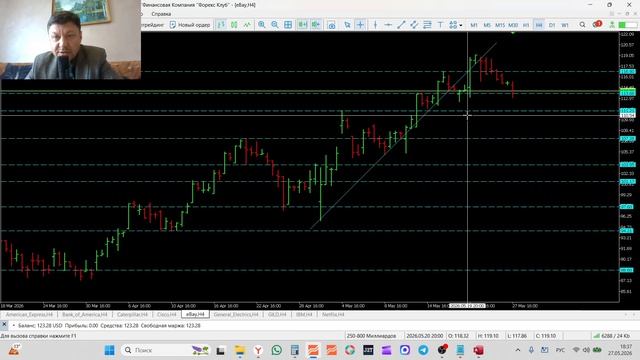The width and height of the screenshot is (640, 360).
Task: Select the text label tool
Action: pos(440,25)
